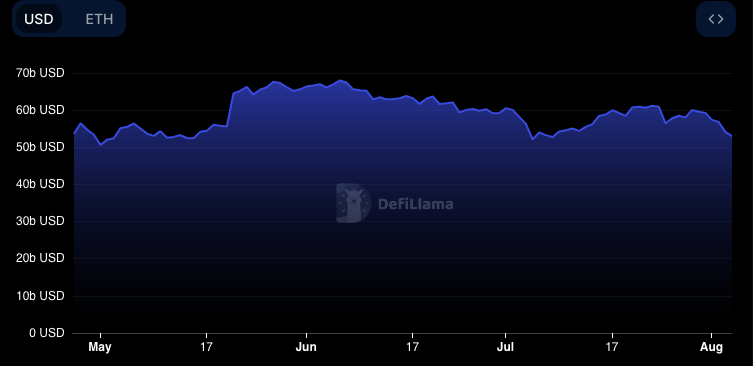753x366 pixels.
Task: Click the Jun date label
Action: coord(306,347)
